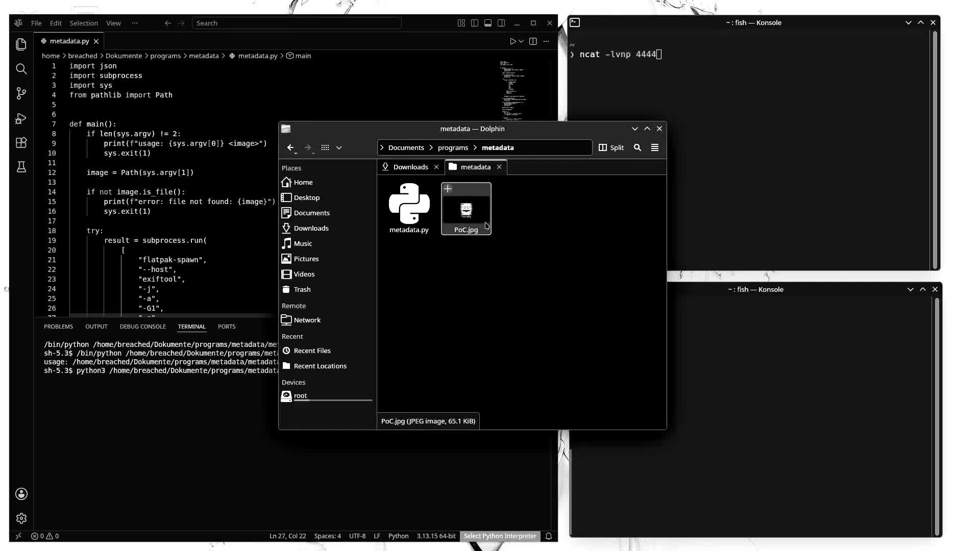Switch to the PROBLEMS panel tab
The height and width of the screenshot is (551, 980).
[58, 327]
